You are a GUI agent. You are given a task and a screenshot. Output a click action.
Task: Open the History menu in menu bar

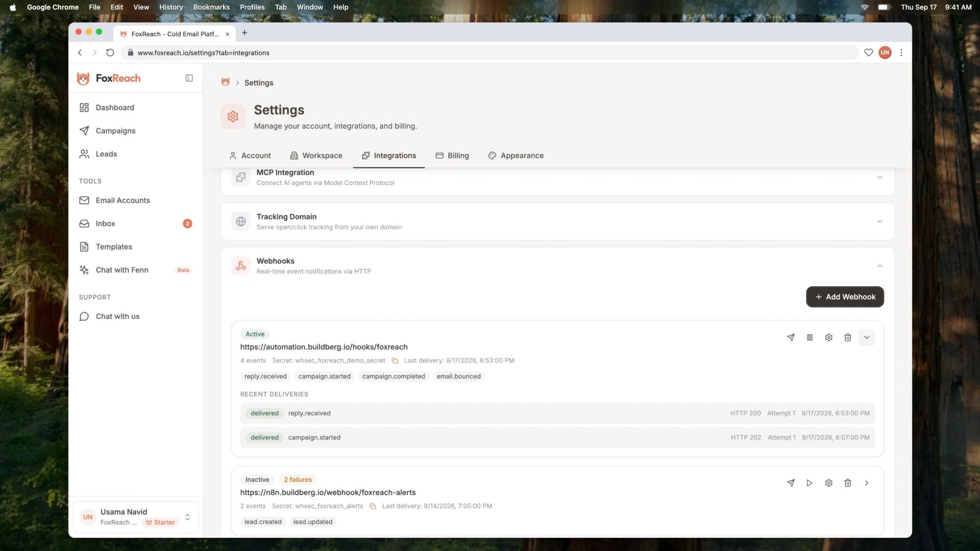point(171,7)
